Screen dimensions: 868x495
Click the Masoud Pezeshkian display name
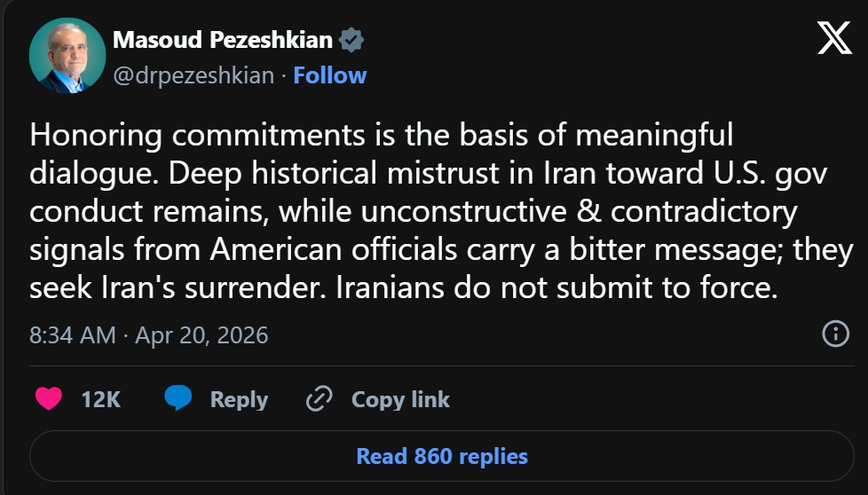point(222,40)
